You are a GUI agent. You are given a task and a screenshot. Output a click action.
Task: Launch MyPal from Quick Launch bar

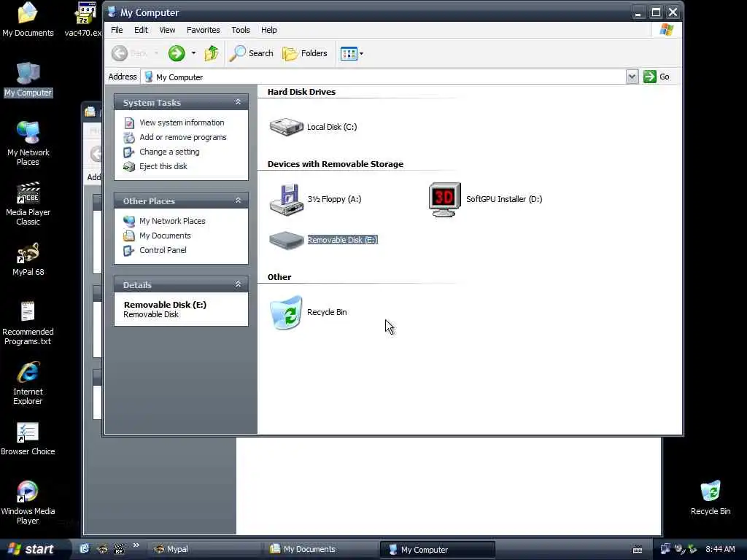tap(101, 549)
